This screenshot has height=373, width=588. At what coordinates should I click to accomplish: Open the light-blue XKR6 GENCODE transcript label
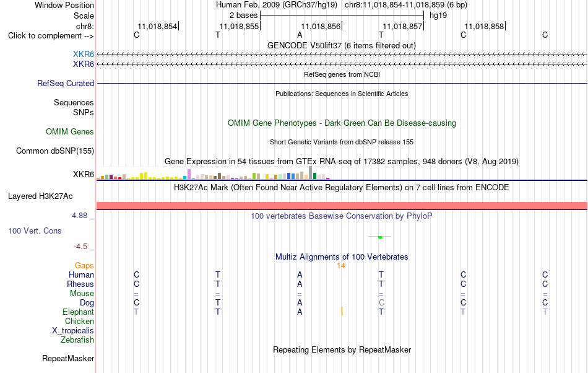(x=84, y=55)
